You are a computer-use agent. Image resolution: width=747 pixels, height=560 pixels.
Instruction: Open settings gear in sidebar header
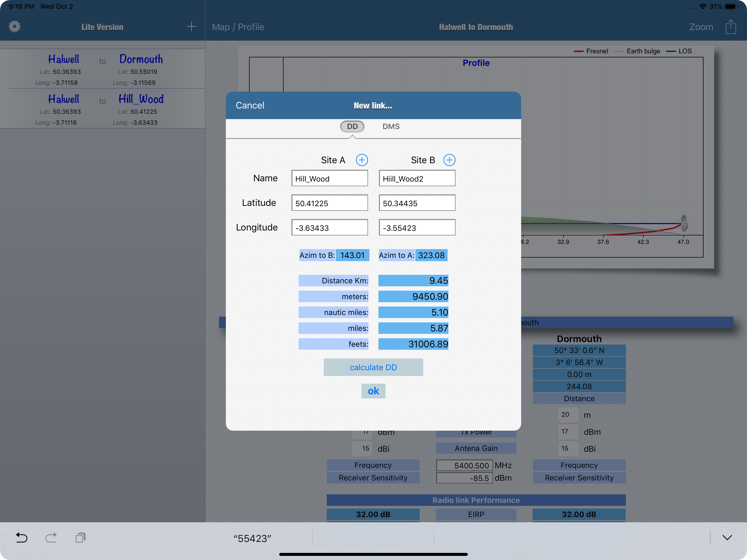(x=14, y=27)
